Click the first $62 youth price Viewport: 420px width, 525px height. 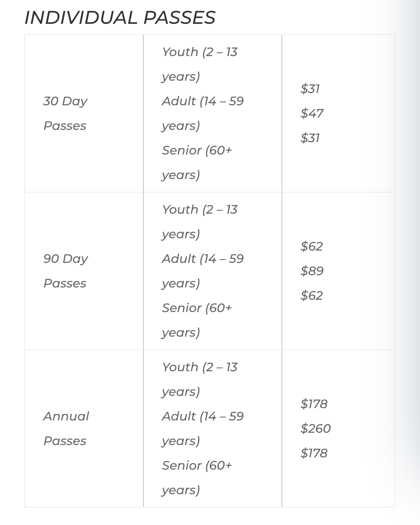click(x=311, y=246)
